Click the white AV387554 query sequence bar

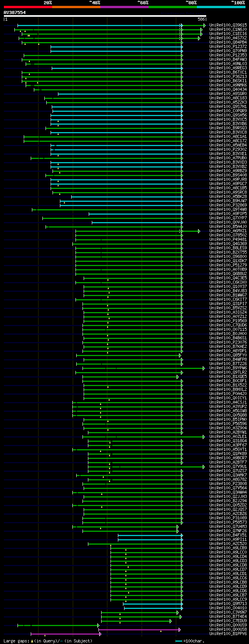point(105,16)
